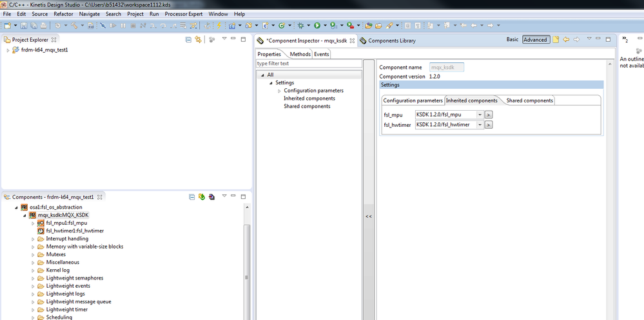The height and width of the screenshot is (320, 644).
Task: Click the Skip All Breakpoints icon
Action: (102, 26)
